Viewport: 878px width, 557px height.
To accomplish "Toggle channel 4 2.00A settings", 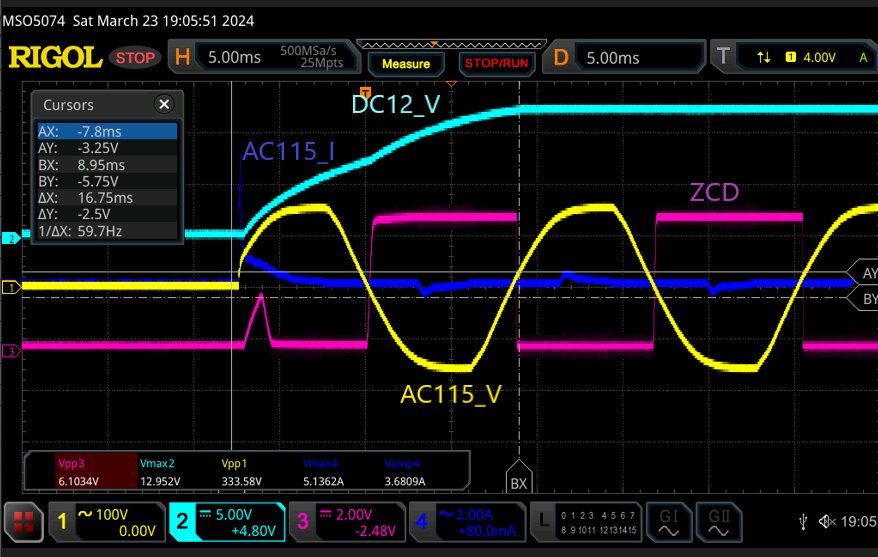I will pyautogui.click(x=467, y=522).
